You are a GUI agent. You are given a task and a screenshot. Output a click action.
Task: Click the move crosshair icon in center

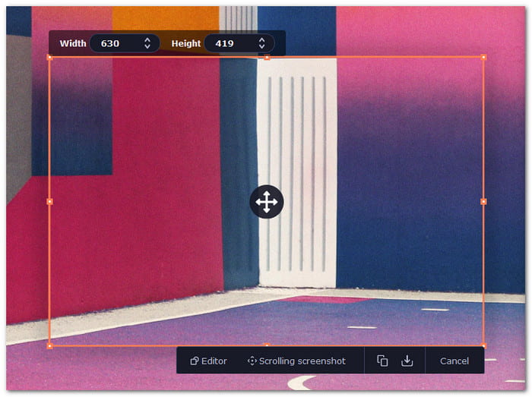coord(267,202)
